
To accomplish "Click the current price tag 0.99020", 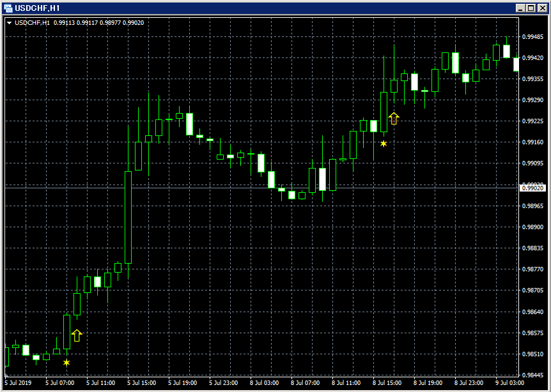I will coord(532,188).
